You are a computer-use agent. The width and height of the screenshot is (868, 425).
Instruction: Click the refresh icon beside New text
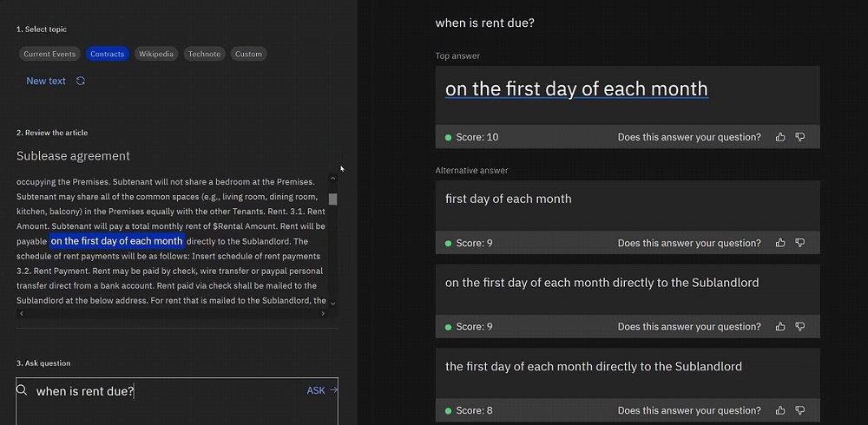coord(81,81)
